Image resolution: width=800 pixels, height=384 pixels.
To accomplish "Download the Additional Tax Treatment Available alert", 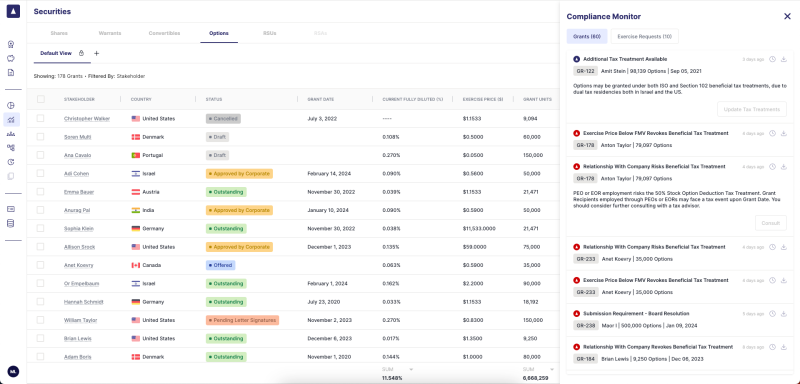I will coord(784,59).
